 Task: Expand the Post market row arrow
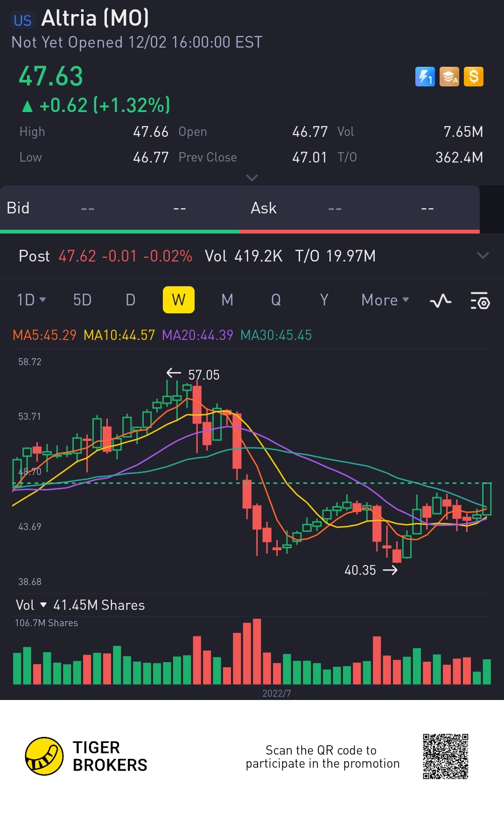[x=483, y=255]
